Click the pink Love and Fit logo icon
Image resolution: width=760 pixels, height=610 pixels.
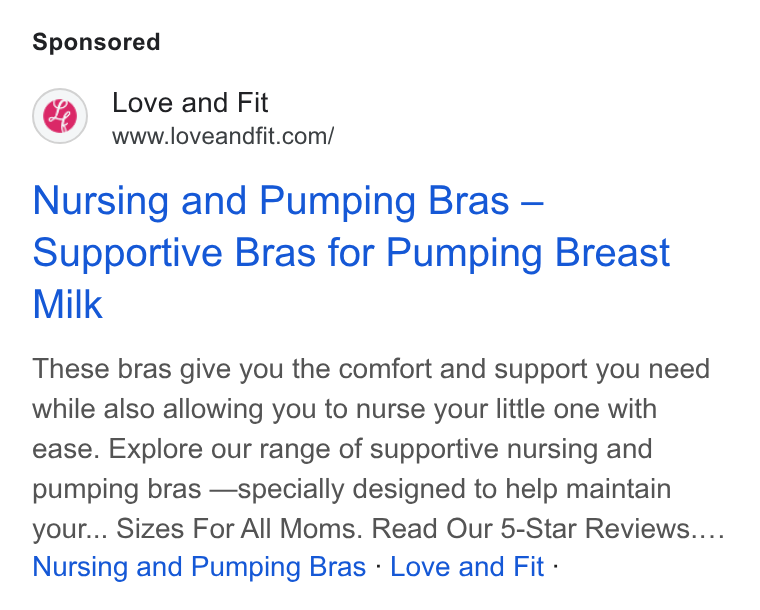click(x=60, y=116)
